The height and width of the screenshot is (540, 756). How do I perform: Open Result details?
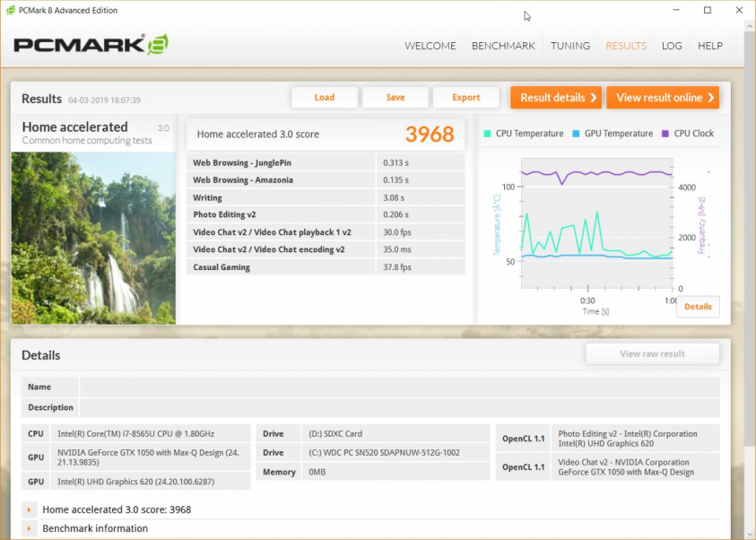tap(555, 97)
